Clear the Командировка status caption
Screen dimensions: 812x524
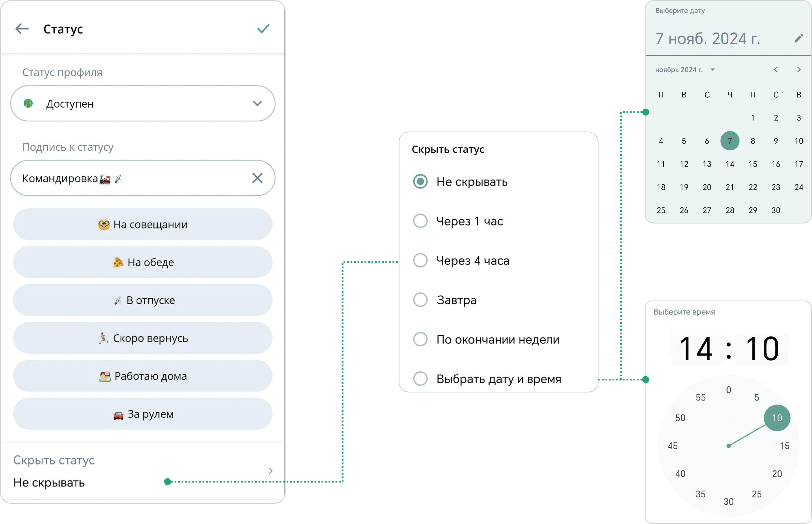click(257, 178)
